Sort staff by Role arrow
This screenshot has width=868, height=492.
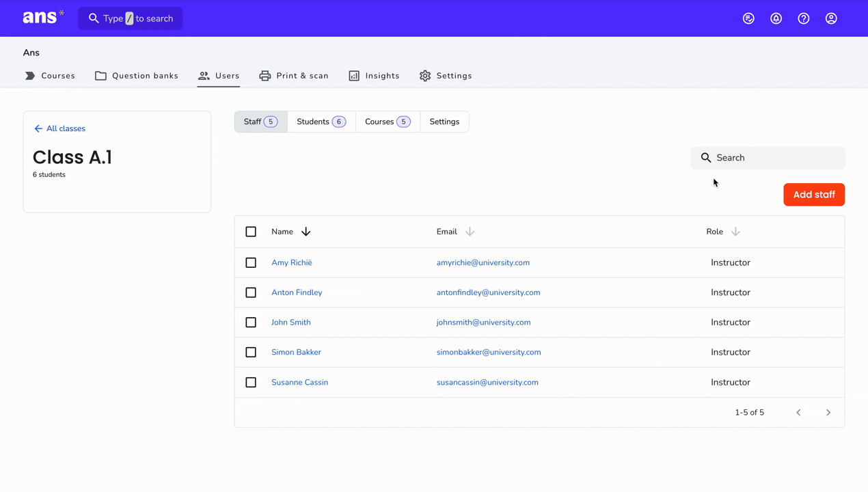[x=735, y=232]
